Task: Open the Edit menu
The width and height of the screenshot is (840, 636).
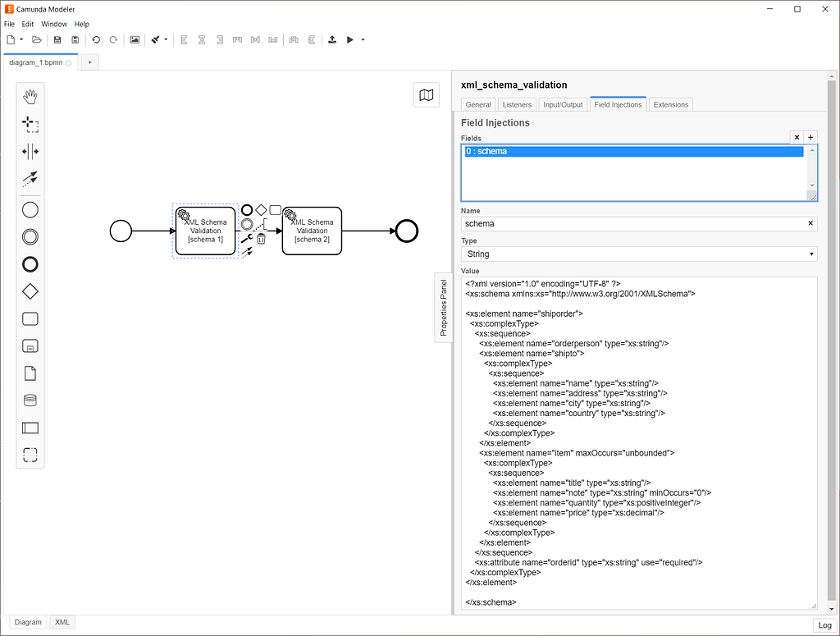Action: 28,24
